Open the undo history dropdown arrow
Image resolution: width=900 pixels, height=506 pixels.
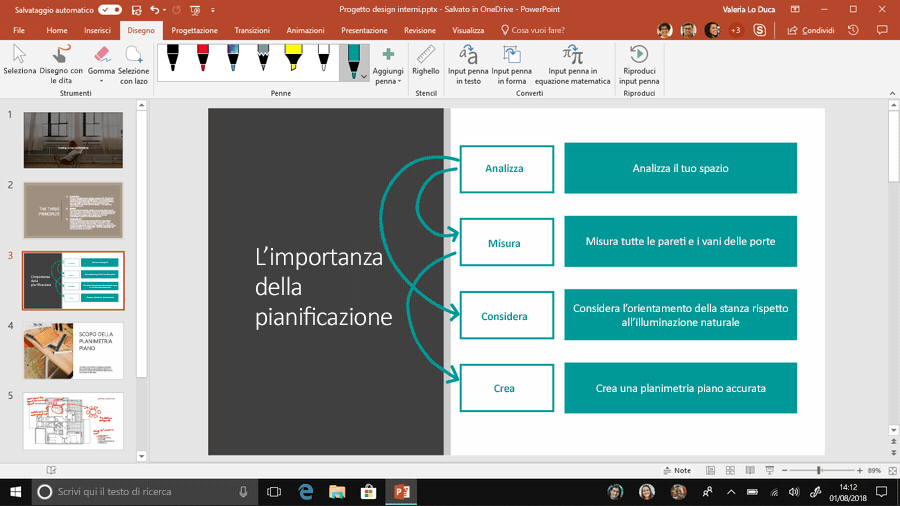click(164, 10)
